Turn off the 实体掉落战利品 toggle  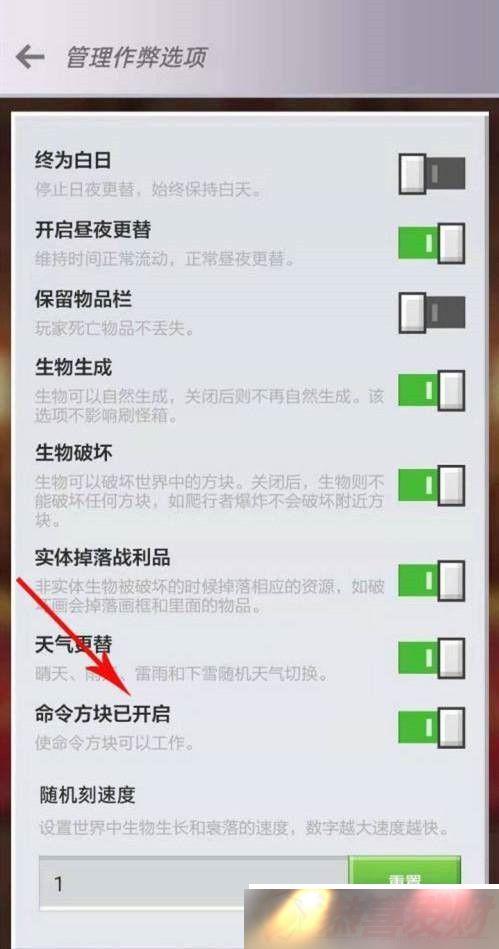coord(432,580)
